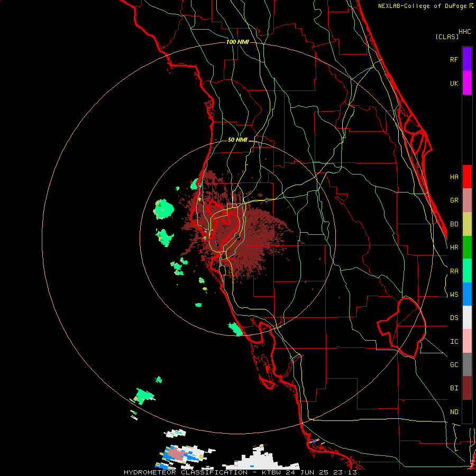Click the DS white legend swatch
This screenshot has width=476, height=476.
click(467, 317)
